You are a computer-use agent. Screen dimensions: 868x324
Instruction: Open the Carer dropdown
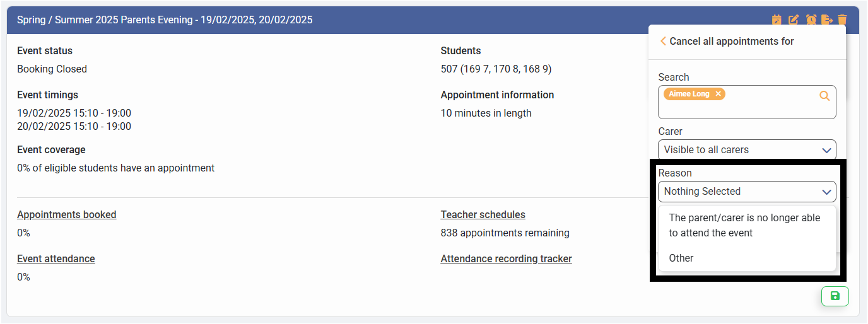[747, 150]
